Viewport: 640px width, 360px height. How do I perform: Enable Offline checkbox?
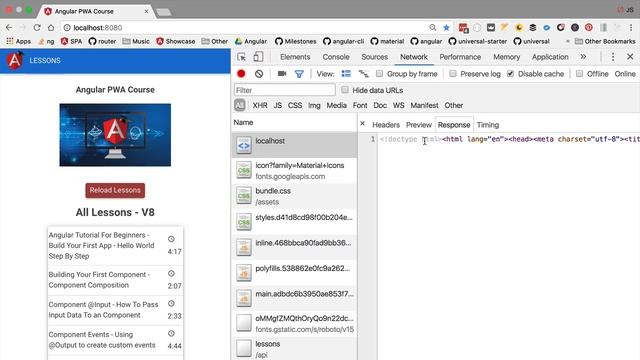579,73
